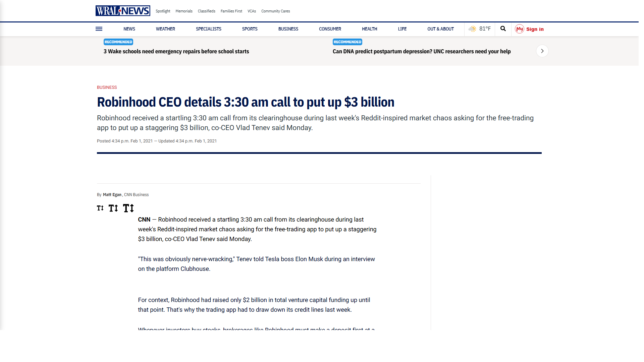Viewport: 644px width, 362px height.
Task: Click the Sign in link
Action: coord(535,29)
